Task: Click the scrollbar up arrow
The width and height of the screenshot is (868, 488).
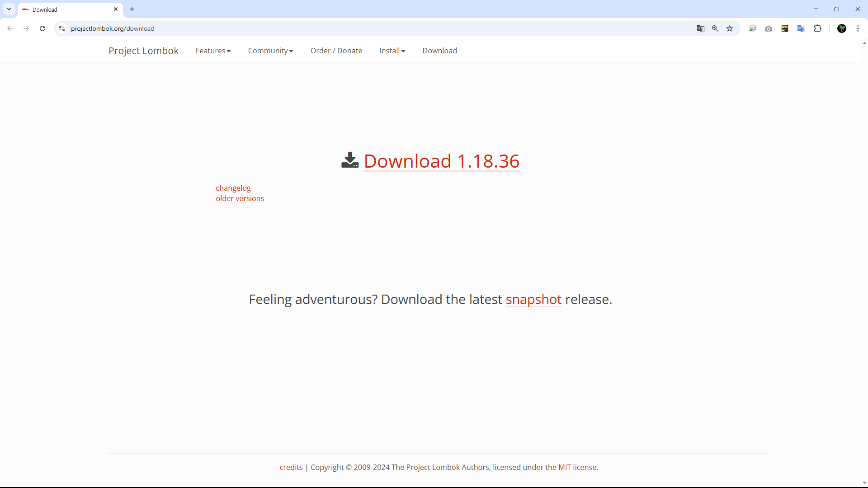Action: (x=864, y=43)
